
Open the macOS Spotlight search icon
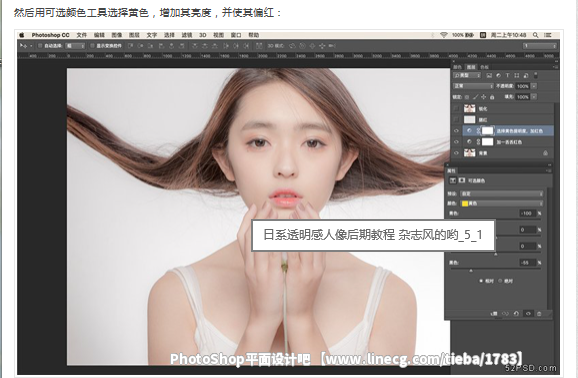pyautogui.click(x=535, y=35)
